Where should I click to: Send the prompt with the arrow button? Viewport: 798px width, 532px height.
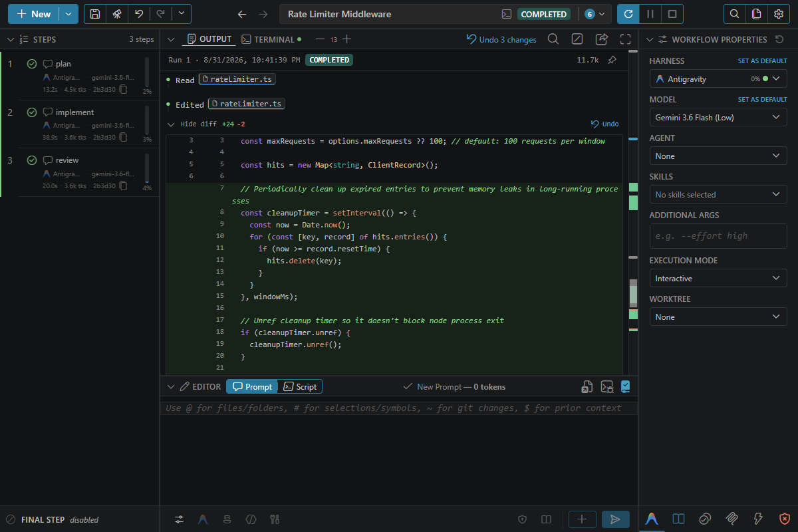click(x=616, y=519)
